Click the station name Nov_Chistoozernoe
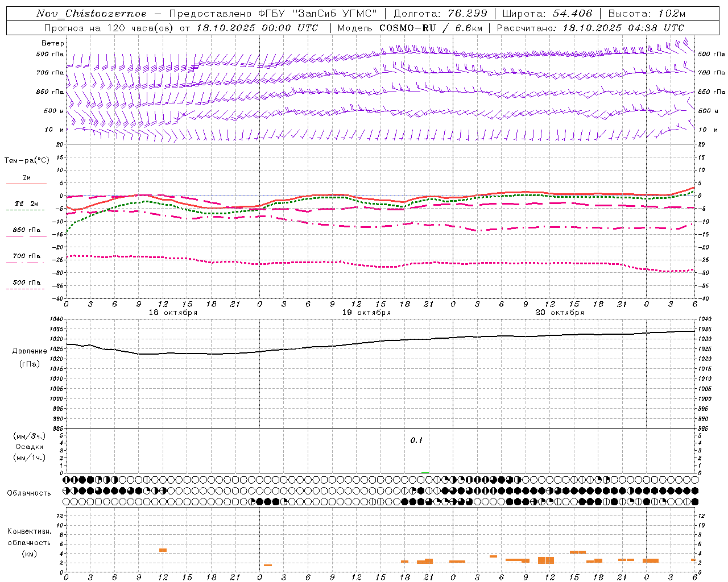 click(91, 14)
